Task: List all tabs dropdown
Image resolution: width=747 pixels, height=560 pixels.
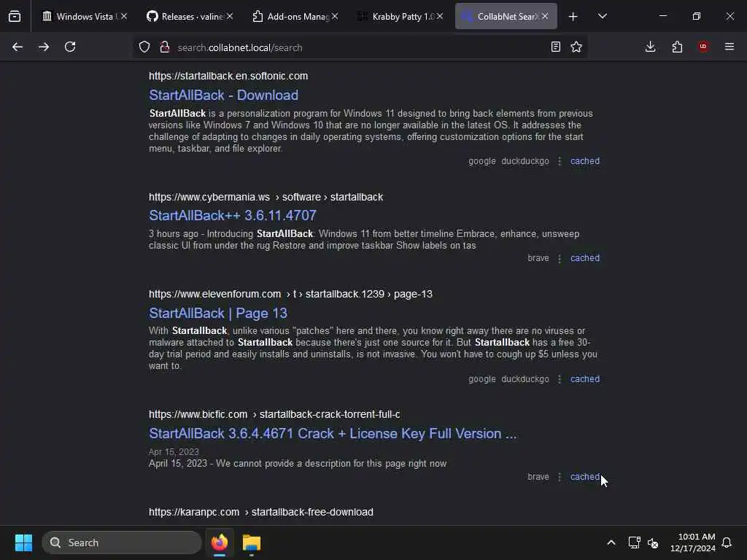Action: pyautogui.click(x=602, y=17)
